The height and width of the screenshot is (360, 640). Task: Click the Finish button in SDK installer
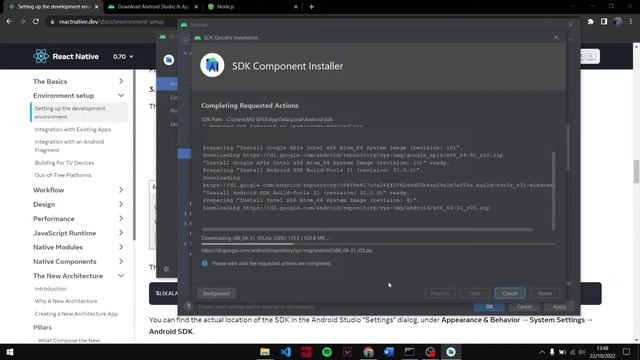(x=545, y=293)
